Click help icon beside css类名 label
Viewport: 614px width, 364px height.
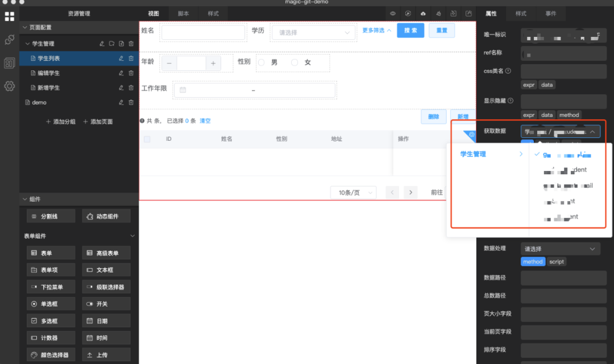[508, 71]
